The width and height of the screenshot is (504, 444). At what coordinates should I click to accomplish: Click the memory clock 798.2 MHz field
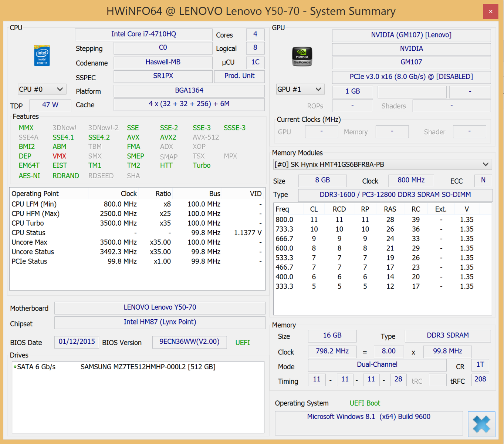332,351
